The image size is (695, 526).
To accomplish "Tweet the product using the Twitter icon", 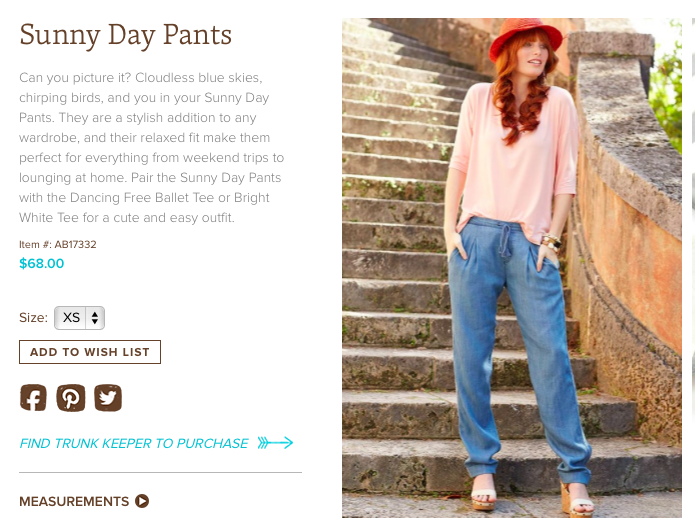I will [108, 398].
